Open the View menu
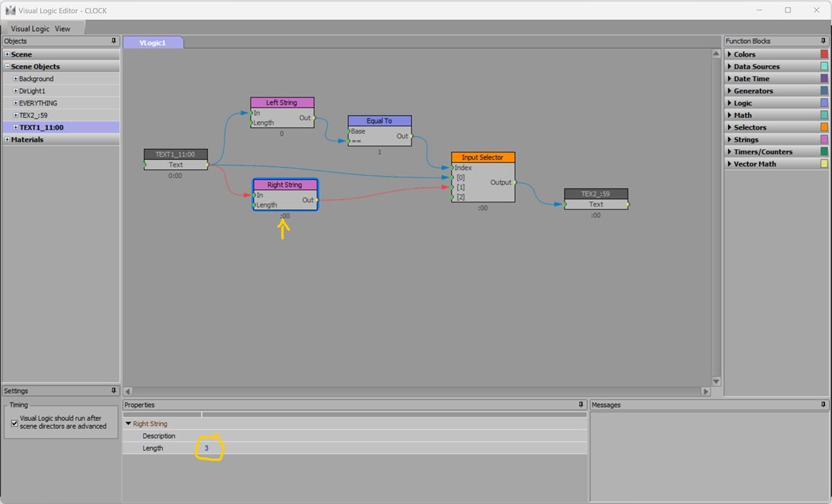 pyautogui.click(x=62, y=28)
